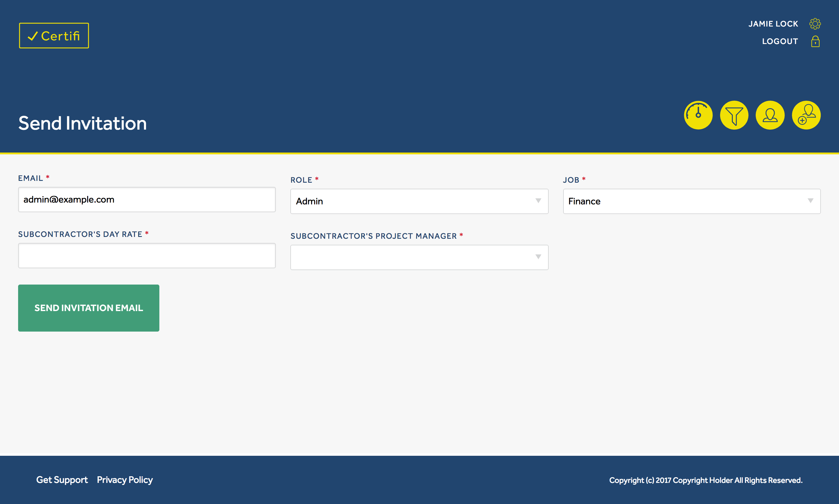Click the add user icon
Viewport: 839px width, 504px height.
pos(806,115)
